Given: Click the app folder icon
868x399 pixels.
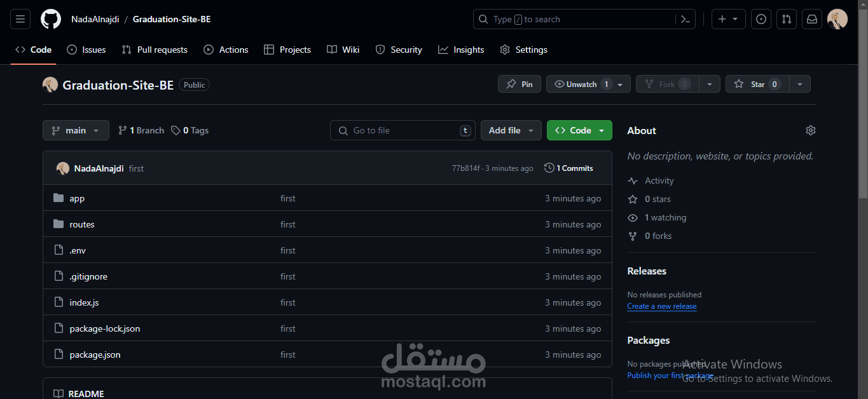Looking at the screenshot, I should (59, 198).
